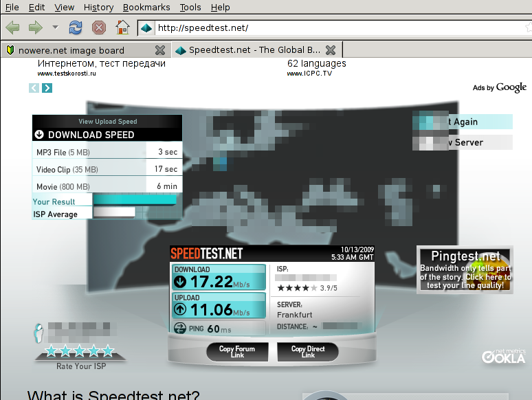Open the Help menu
This screenshot has width=532, height=400.
[x=220, y=7]
